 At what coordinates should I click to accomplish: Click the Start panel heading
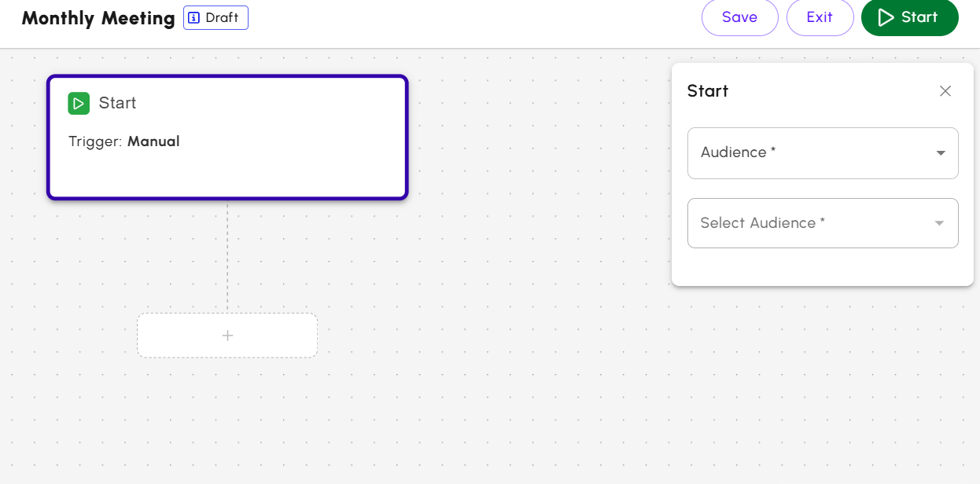click(708, 91)
